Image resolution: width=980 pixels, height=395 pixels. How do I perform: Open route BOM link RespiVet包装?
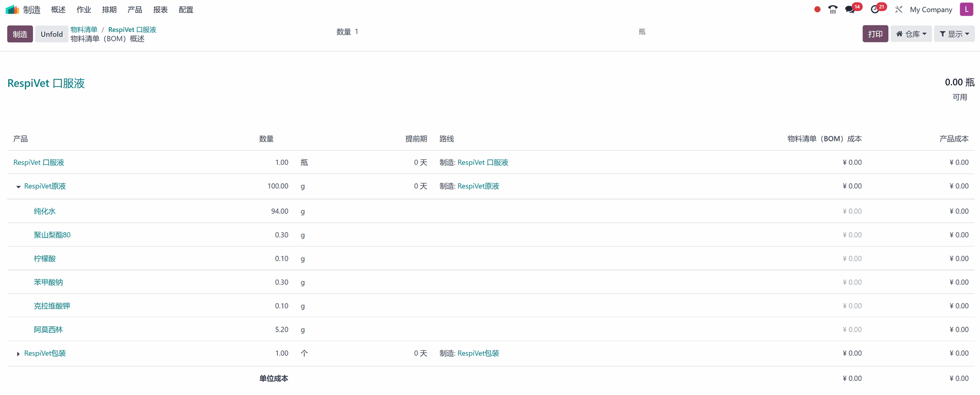point(478,353)
